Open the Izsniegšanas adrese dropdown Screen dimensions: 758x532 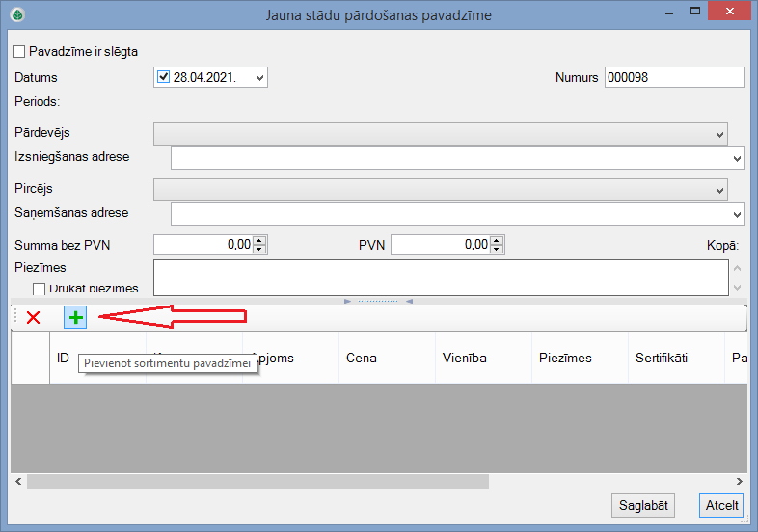pyautogui.click(x=737, y=158)
